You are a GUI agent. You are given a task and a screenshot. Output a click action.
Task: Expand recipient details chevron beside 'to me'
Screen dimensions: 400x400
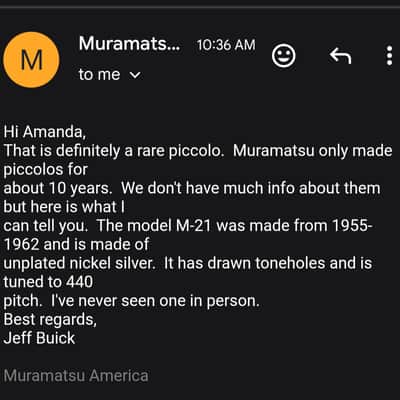tap(135, 75)
